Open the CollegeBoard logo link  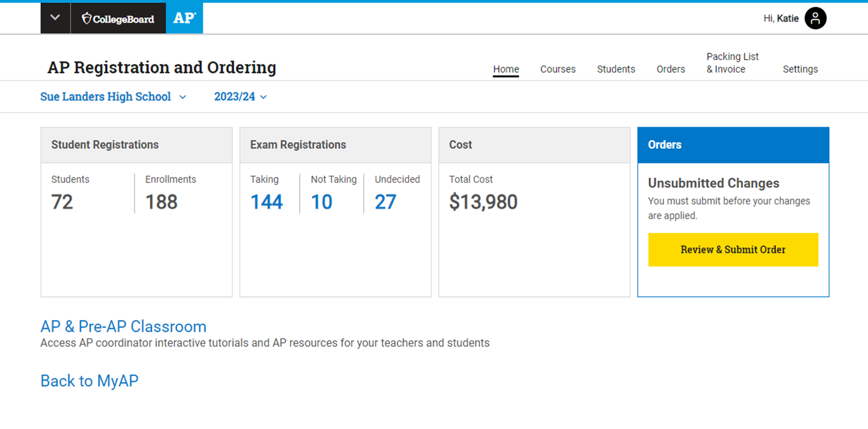coord(118,18)
